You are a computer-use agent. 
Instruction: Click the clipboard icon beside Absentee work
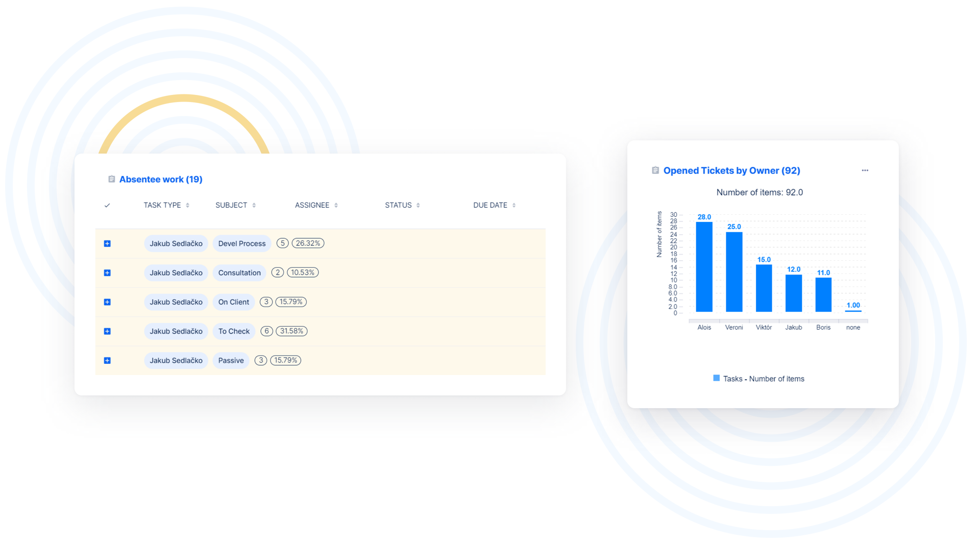[111, 179]
